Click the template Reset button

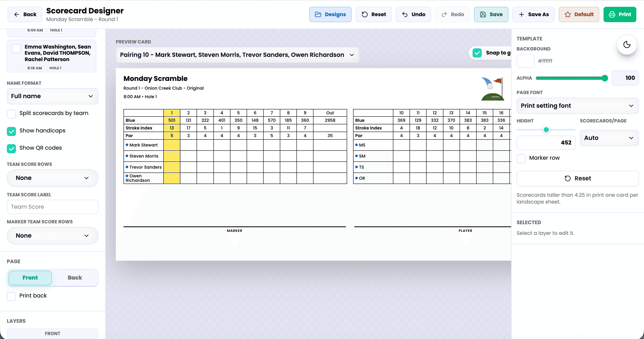pyautogui.click(x=577, y=178)
